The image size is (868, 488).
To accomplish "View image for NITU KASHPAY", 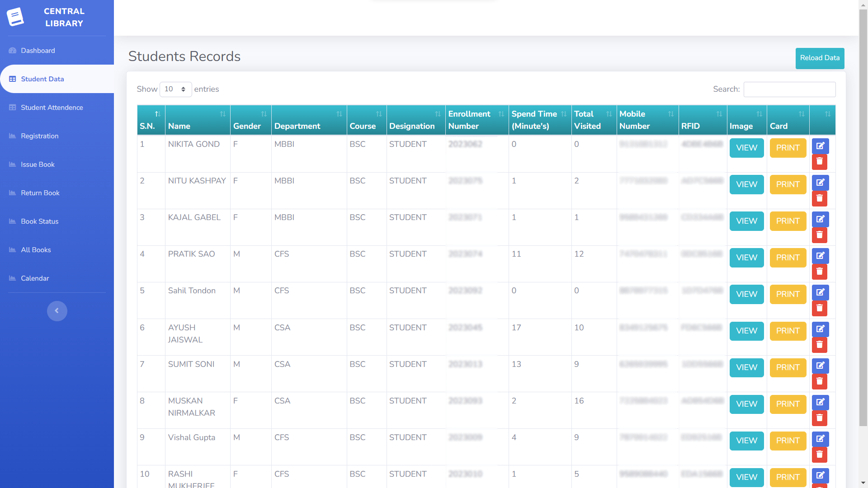I will [x=746, y=185].
